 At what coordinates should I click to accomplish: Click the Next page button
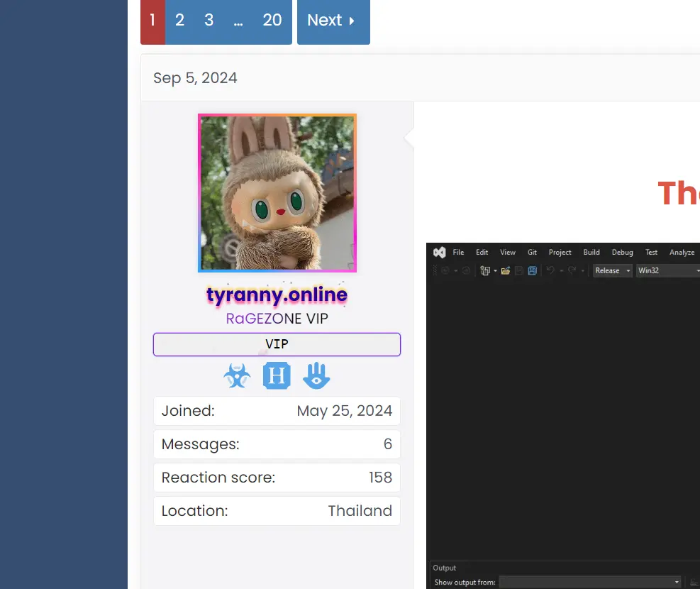(x=333, y=20)
